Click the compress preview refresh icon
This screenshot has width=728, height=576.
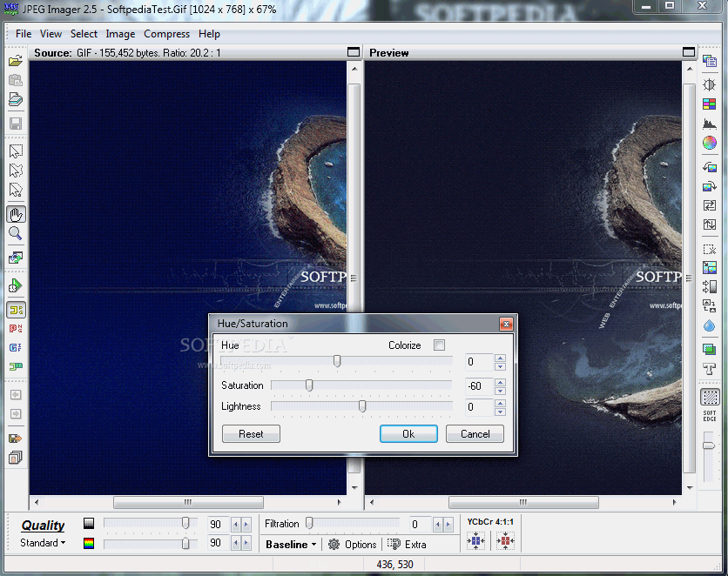16,285
